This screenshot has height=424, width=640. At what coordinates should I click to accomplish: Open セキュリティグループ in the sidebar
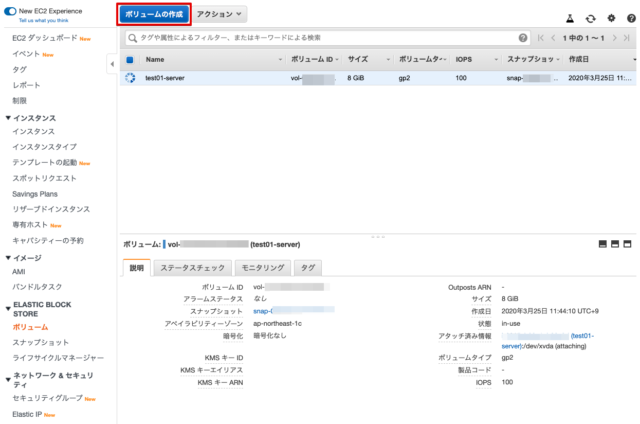(x=47, y=398)
